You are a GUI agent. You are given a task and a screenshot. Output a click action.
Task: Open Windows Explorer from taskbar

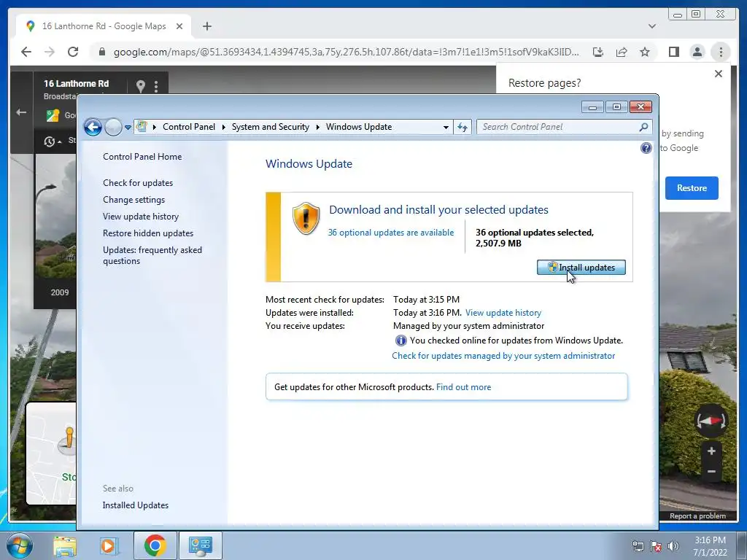[x=65, y=546]
